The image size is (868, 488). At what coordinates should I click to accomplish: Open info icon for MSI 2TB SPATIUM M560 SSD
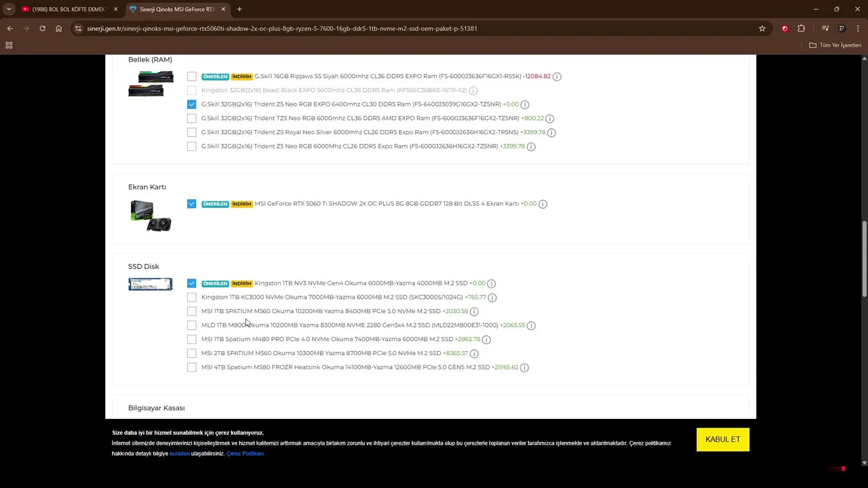tap(474, 353)
